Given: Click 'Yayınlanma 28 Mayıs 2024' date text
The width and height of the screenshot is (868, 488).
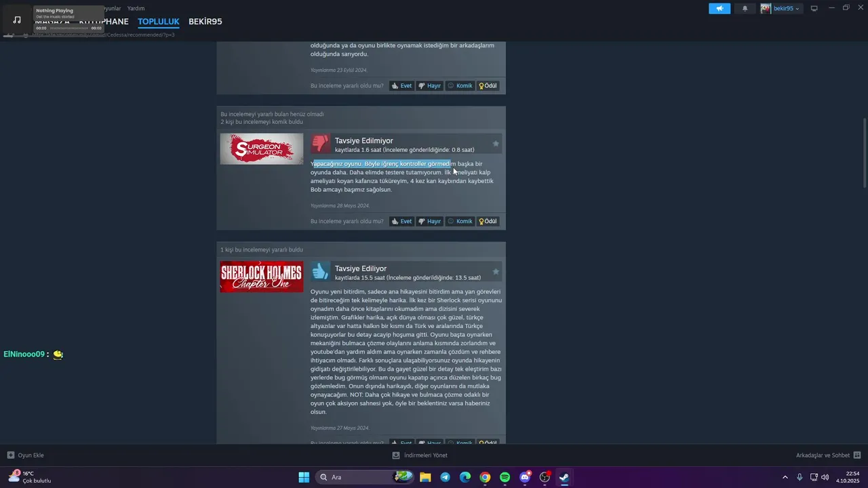Looking at the screenshot, I should click(340, 206).
